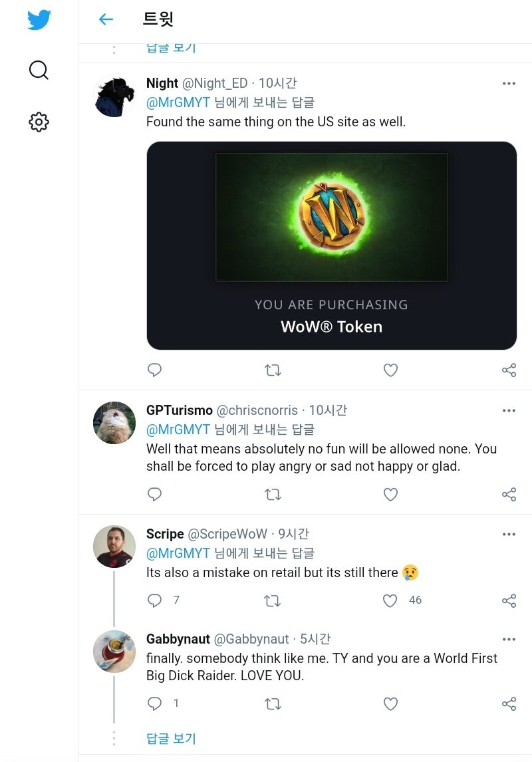The image size is (532, 762).
Task: Like Night's WoW Token tweet
Action: click(x=390, y=370)
